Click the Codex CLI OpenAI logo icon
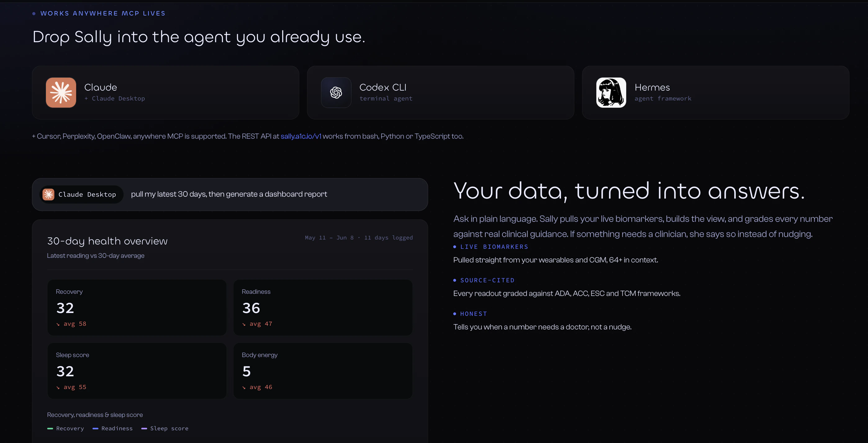 coord(336,92)
